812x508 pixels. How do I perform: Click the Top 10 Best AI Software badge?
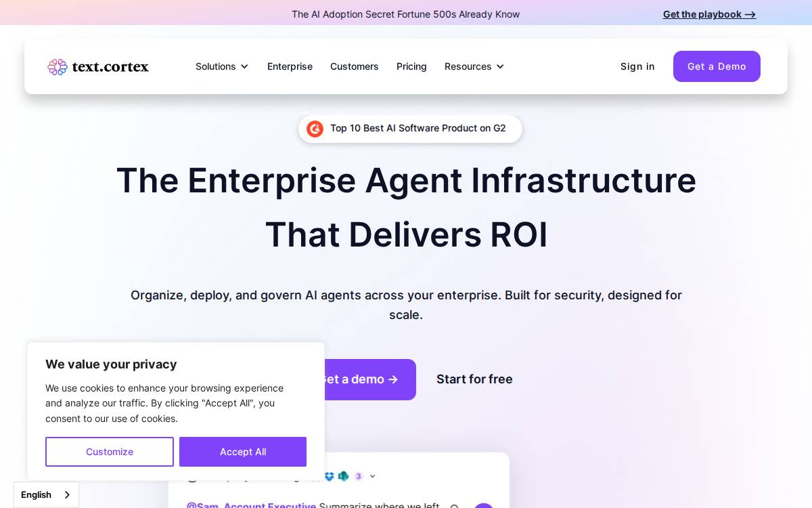click(410, 129)
